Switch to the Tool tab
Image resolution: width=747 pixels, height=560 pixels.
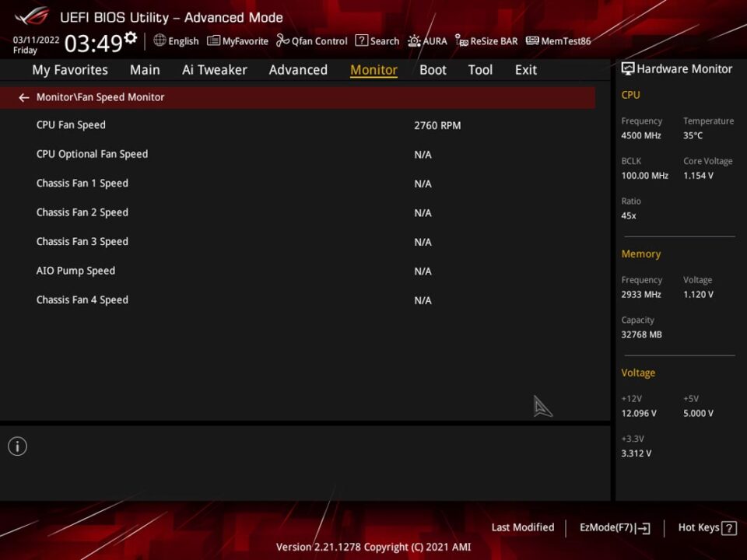[x=480, y=70]
